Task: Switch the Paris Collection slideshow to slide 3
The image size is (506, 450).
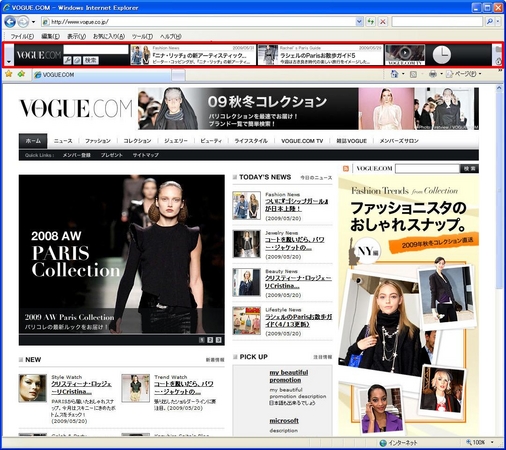Action: 218,340
